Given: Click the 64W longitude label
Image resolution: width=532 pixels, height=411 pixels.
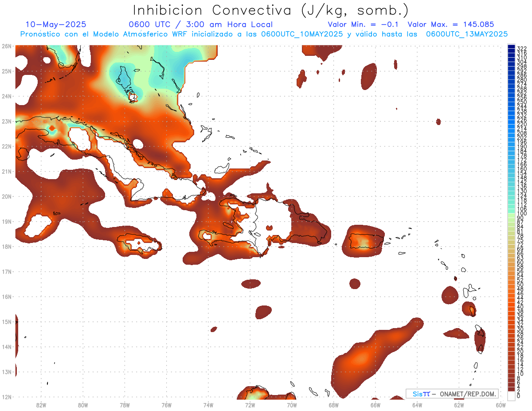Looking at the screenshot, I should click(417, 404).
